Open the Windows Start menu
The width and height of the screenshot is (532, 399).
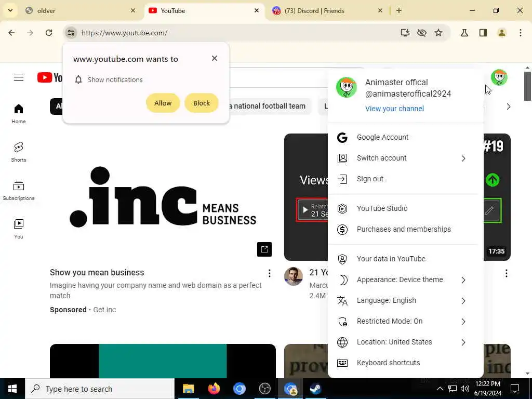tap(12, 389)
